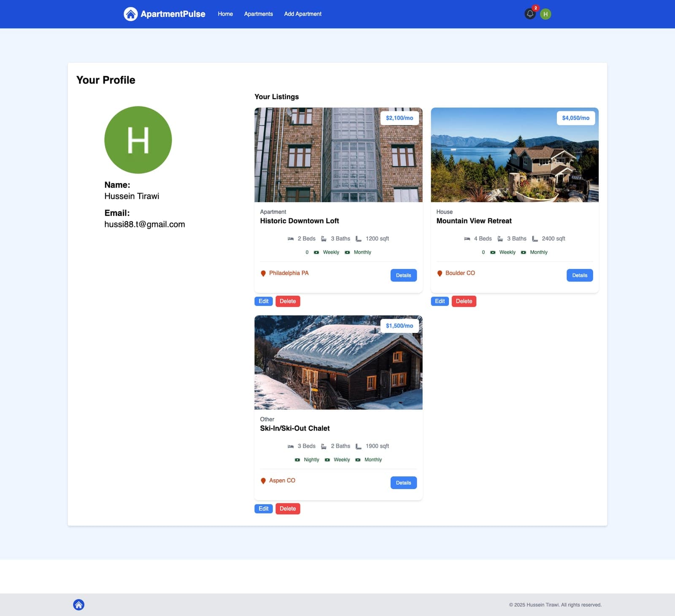This screenshot has height=616, width=675.
Task: Click the 1200 sqft value
Action: [377, 239]
